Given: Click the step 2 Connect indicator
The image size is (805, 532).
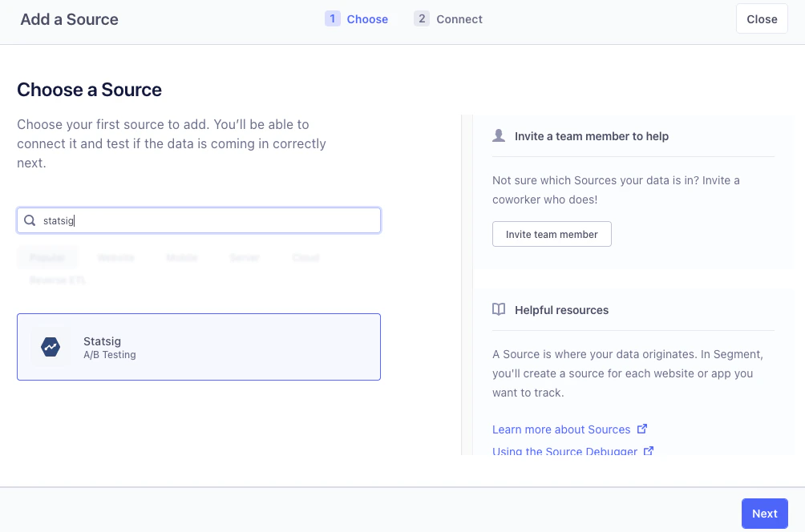Looking at the screenshot, I should [x=447, y=18].
